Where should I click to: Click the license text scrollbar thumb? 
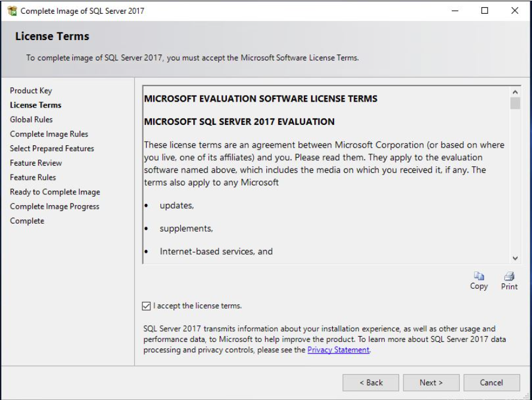click(x=515, y=103)
